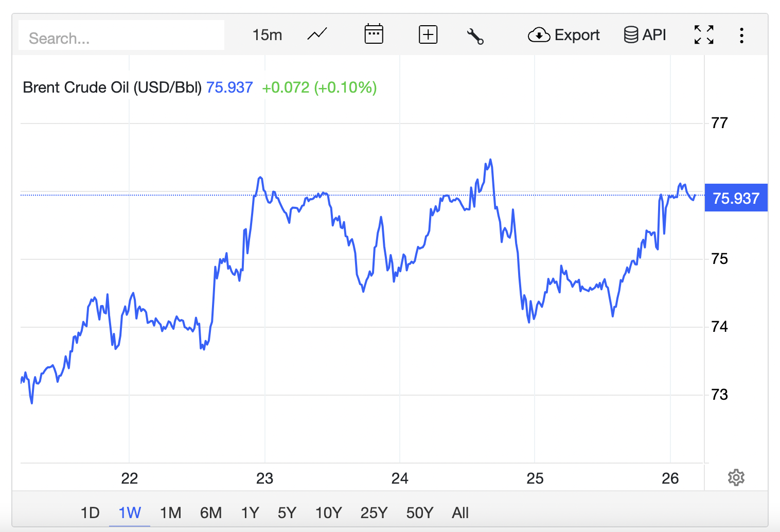Open the 15m interval selector
The height and width of the screenshot is (532, 780).
pyautogui.click(x=267, y=35)
